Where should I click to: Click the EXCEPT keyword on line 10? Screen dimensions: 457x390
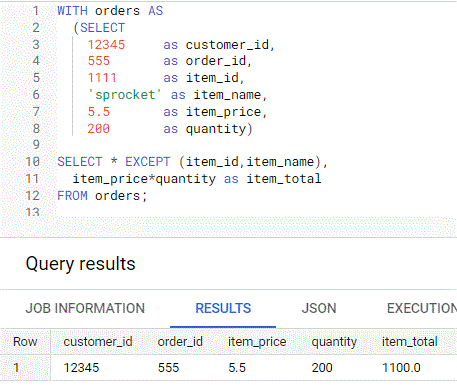tap(148, 162)
